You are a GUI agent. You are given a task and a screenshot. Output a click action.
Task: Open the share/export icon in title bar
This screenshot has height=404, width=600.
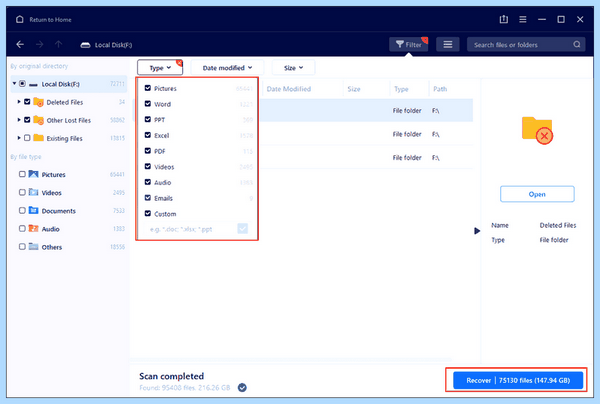(x=504, y=19)
